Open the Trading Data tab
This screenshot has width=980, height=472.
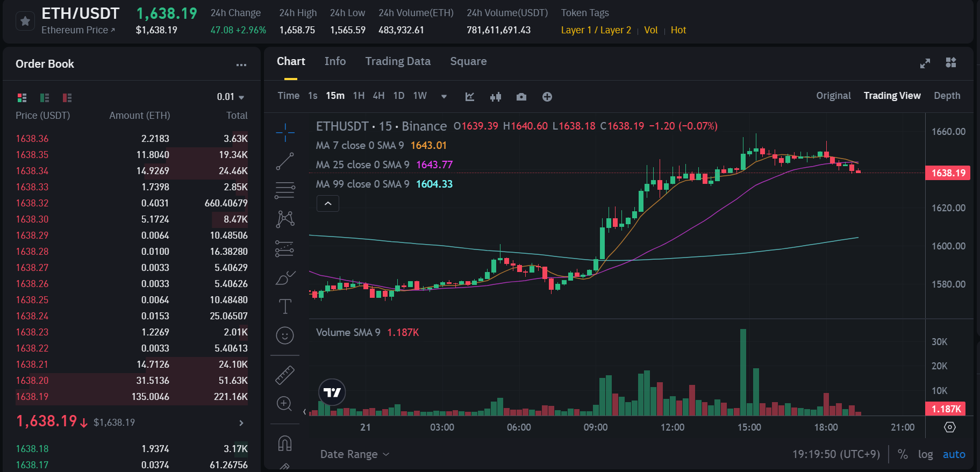point(398,61)
